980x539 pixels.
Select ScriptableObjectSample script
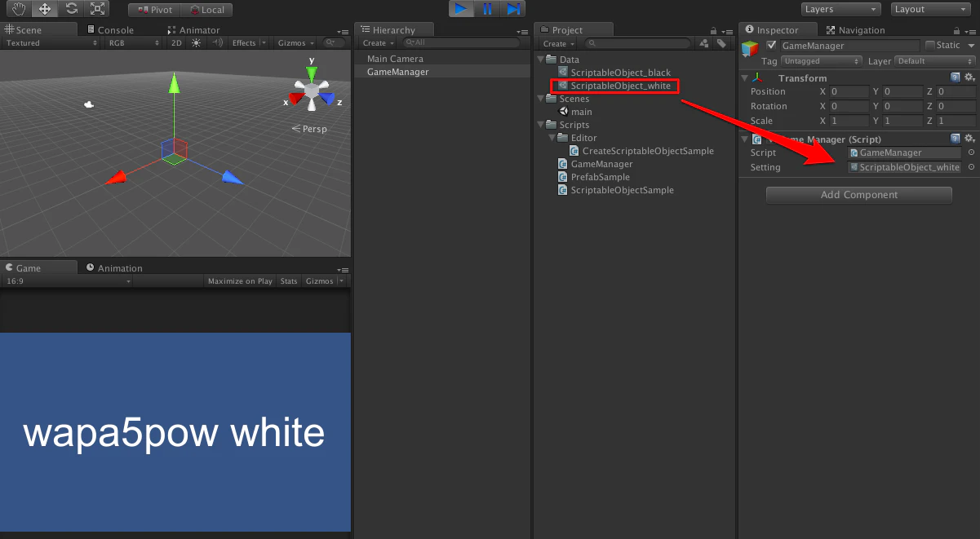click(x=616, y=190)
